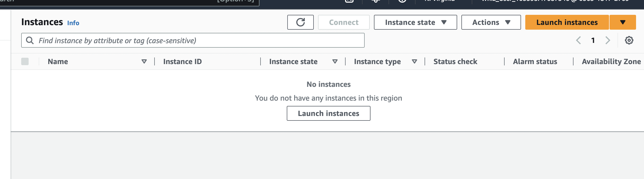Sort Instance type column via triangle icon
644x179 pixels.
click(x=414, y=61)
